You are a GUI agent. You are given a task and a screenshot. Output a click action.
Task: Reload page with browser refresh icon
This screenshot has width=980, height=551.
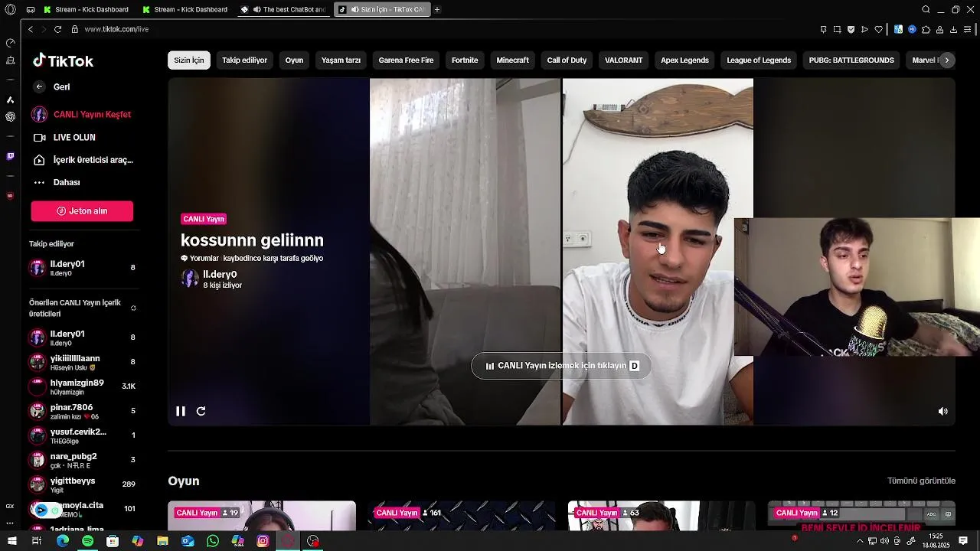pyautogui.click(x=57, y=29)
